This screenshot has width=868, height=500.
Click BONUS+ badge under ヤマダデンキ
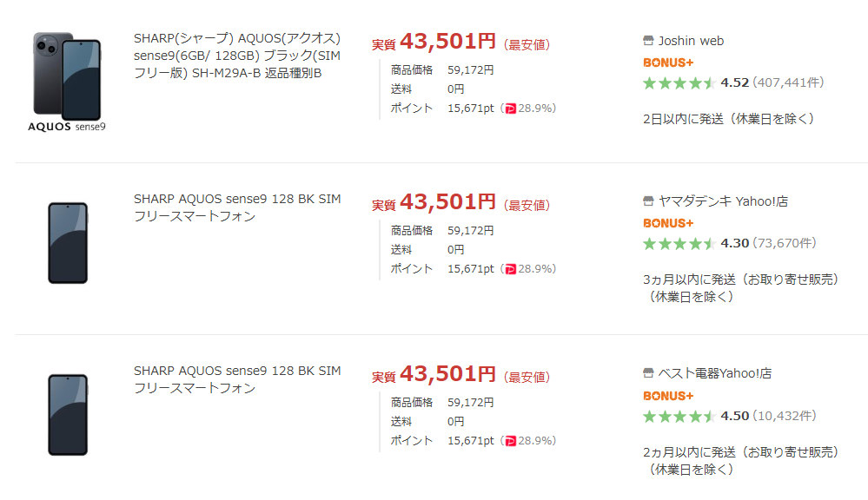coord(668,223)
